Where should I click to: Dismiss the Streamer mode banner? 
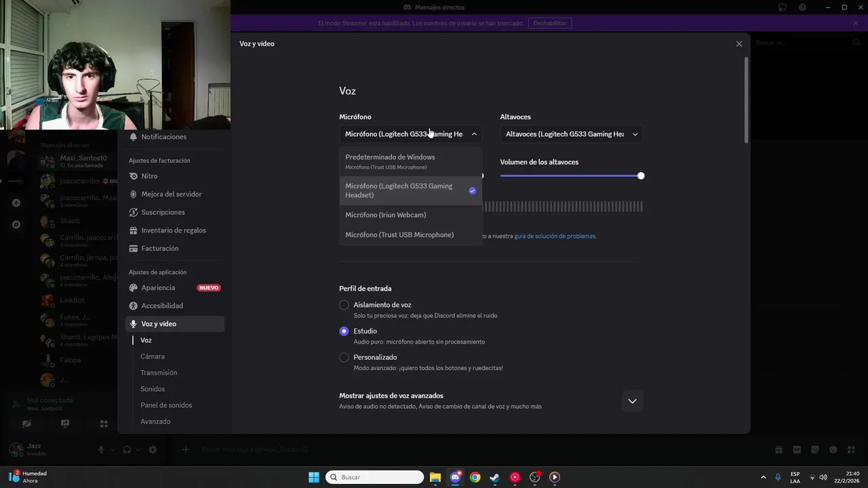856,23
